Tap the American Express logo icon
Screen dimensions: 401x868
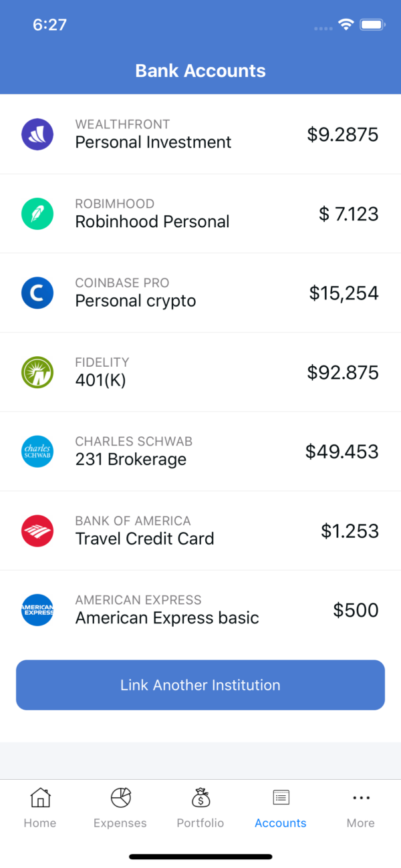click(37, 610)
